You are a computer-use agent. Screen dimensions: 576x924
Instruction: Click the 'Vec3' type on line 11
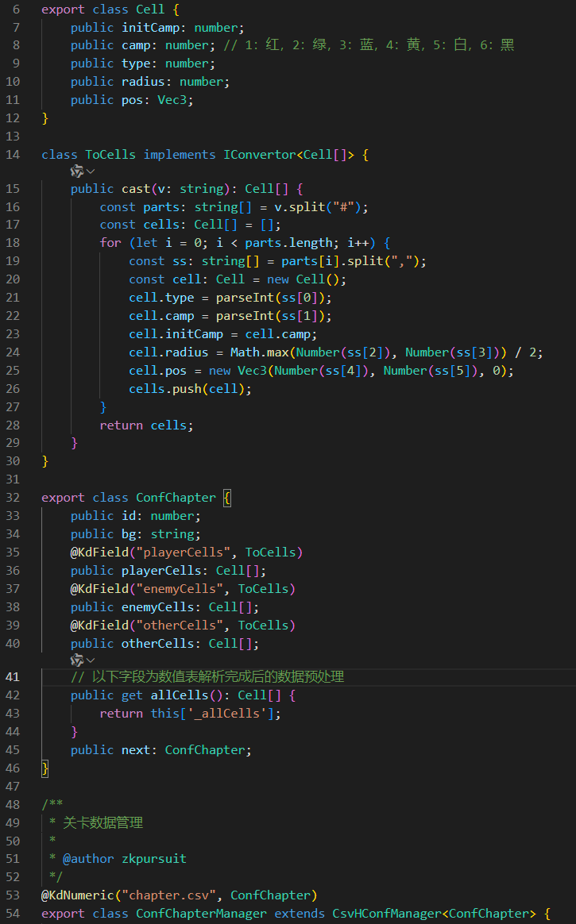tap(172, 100)
